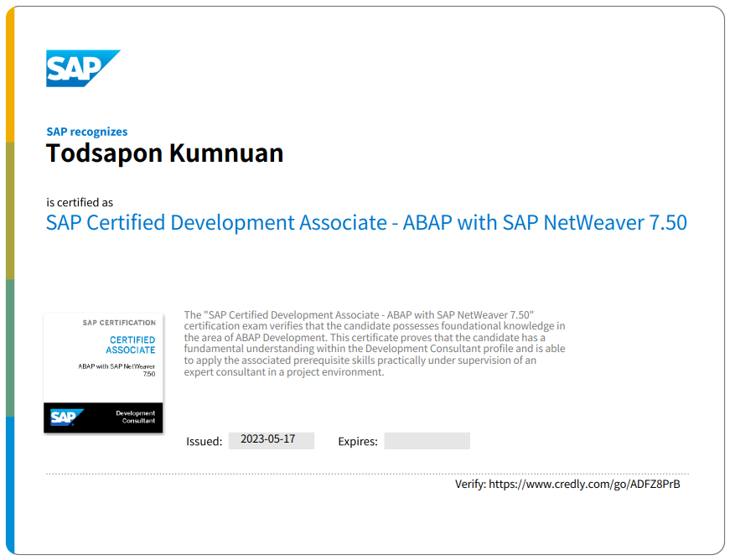The image size is (730, 560).
Task: Click the "Expires:" label
Action: (x=358, y=441)
